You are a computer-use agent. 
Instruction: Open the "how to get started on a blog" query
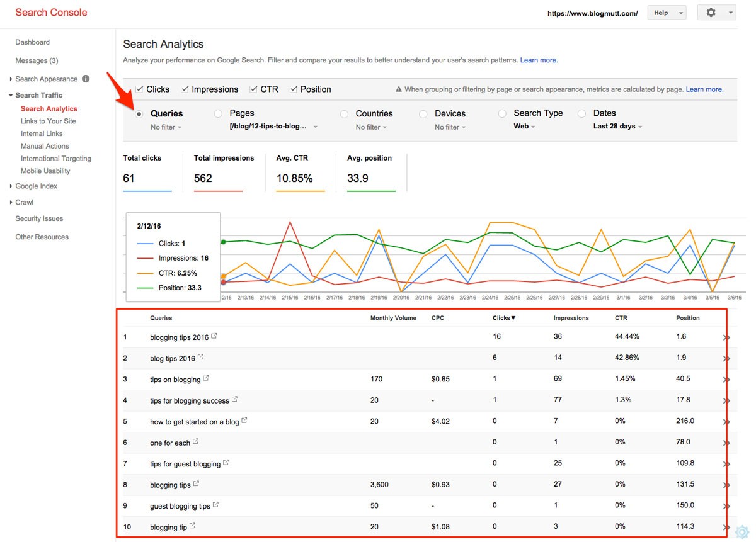click(x=194, y=422)
